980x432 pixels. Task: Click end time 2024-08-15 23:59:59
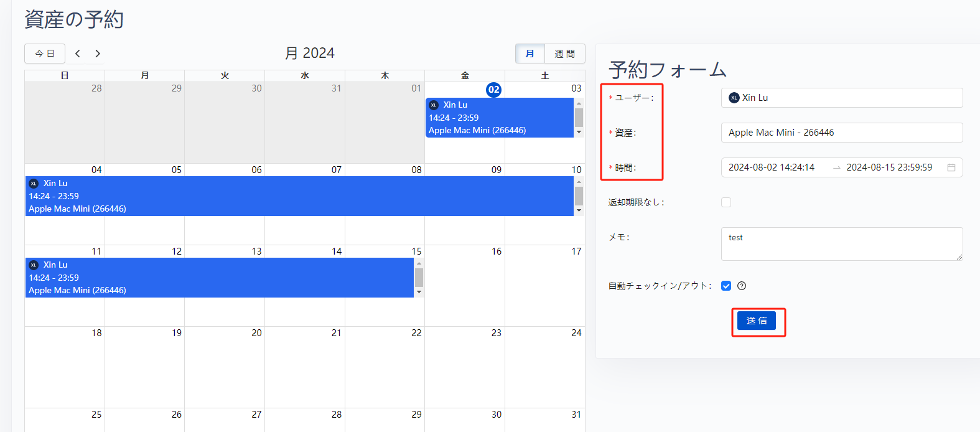pyautogui.click(x=889, y=167)
